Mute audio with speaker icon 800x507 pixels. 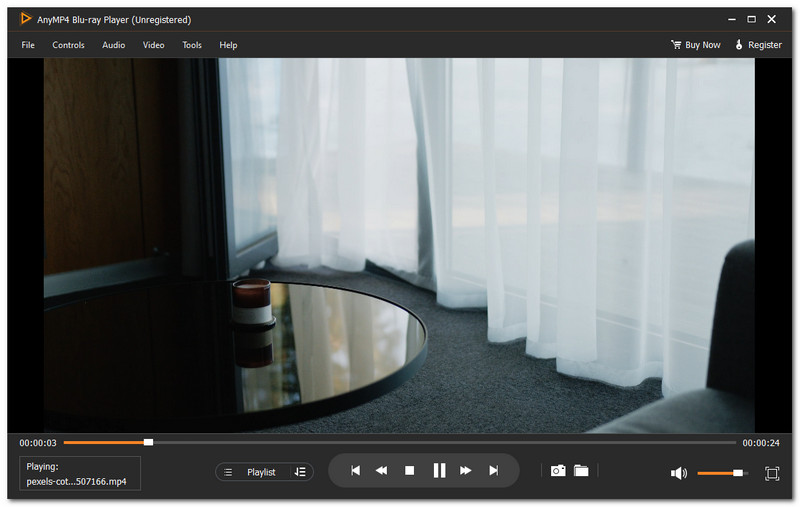[679, 473]
